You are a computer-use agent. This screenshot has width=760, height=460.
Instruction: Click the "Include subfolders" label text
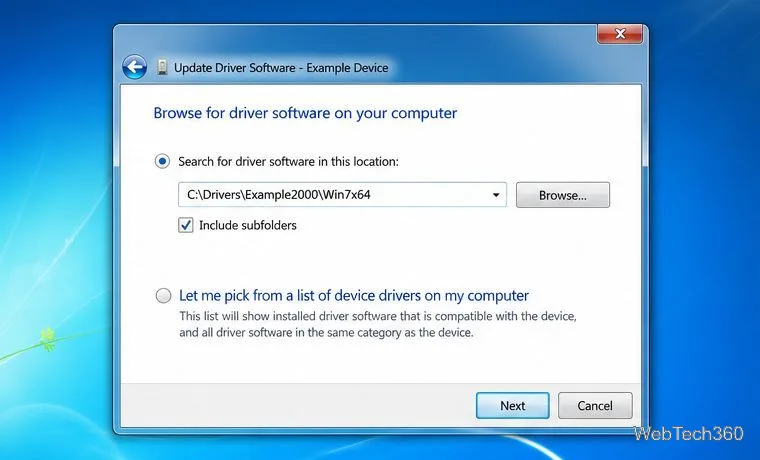[248, 225]
